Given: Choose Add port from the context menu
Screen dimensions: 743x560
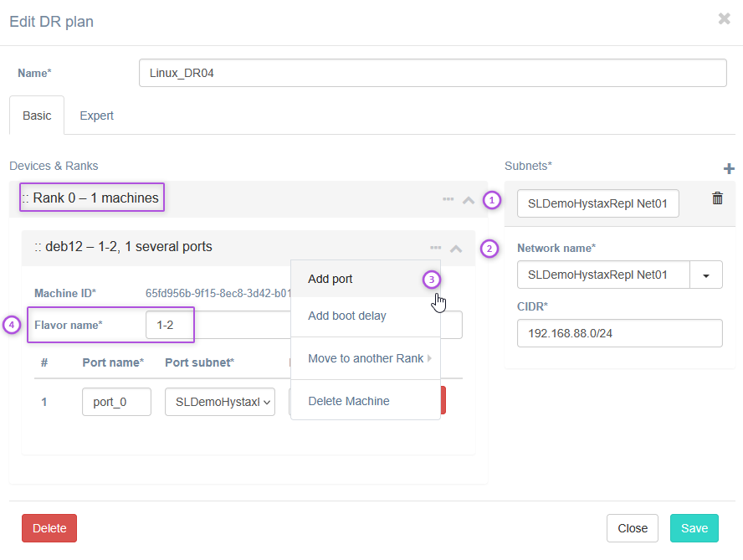Looking at the screenshot, I should coord(331,279).
